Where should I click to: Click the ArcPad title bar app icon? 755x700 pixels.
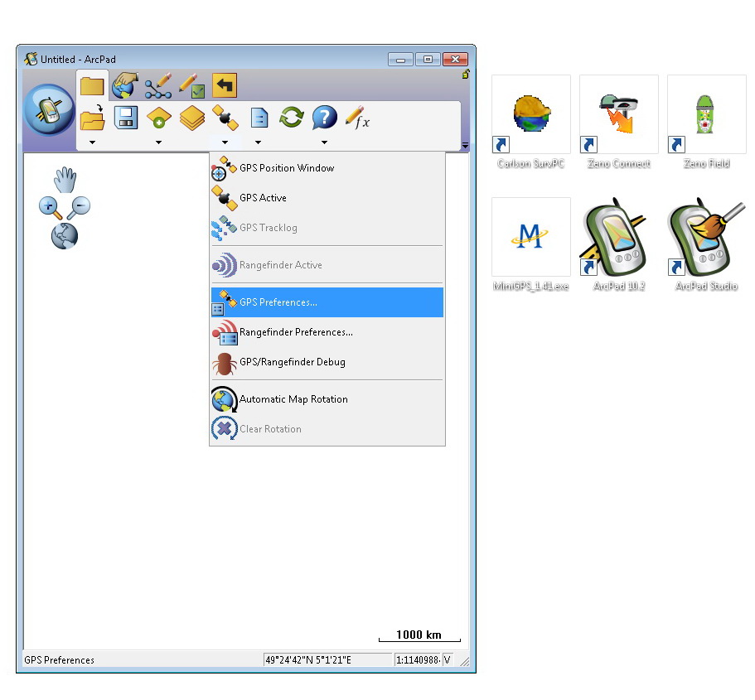31,59
